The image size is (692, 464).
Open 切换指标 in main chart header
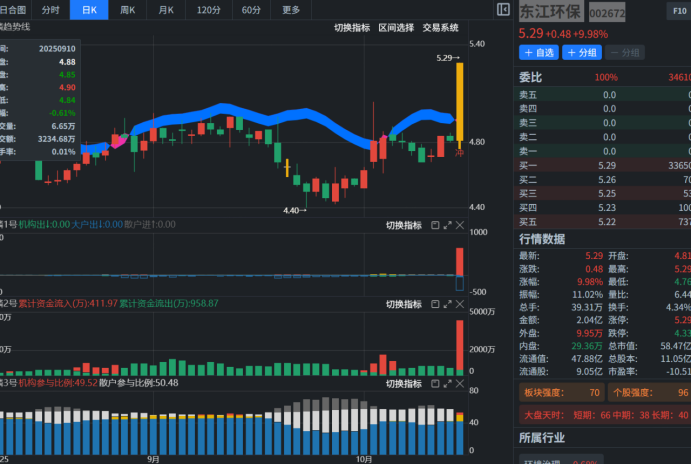click(351, 28)
